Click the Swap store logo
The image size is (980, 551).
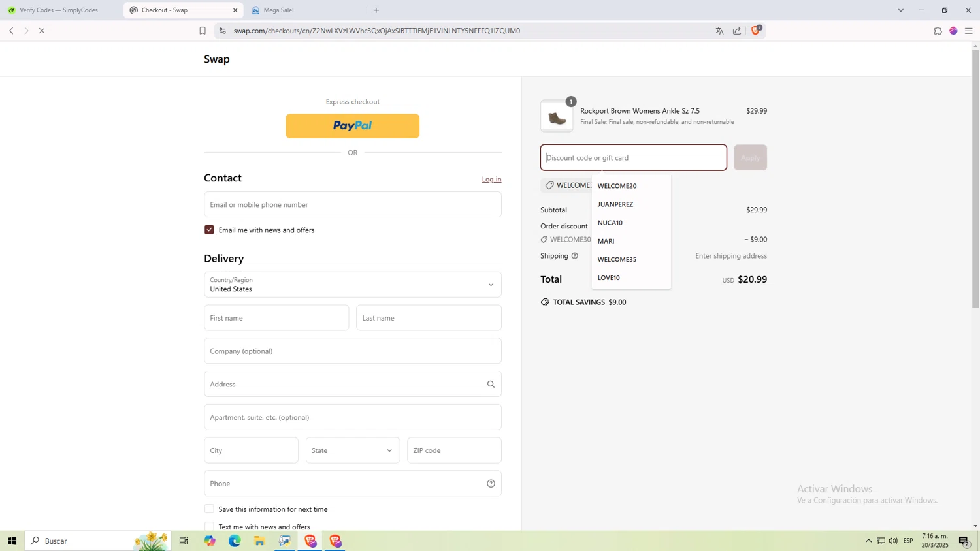point(217,59)
